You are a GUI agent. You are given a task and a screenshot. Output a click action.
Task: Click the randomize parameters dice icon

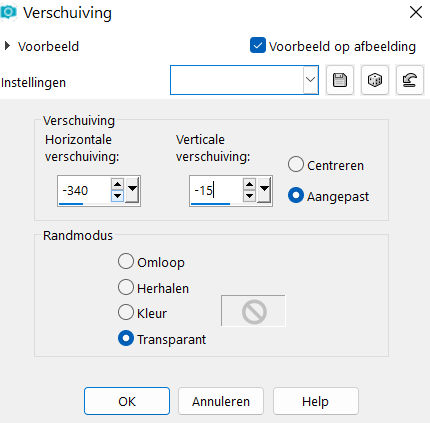pyautogui.click(x=375, y=80)
